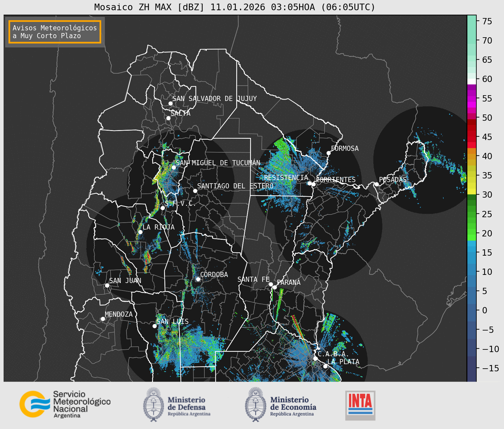Click the CÓRDOBA city dot
This screenshot has width=504, height=429.
[x=198, y=279]
